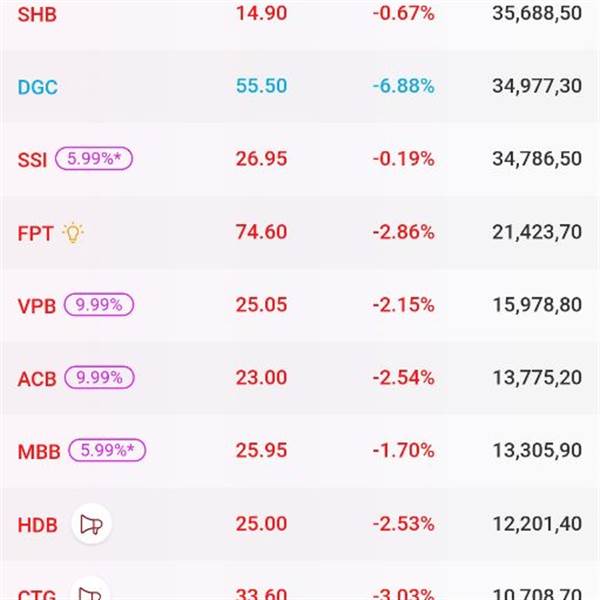The image size is (600, 600).
Task: Open the SHB stock ticker
Action: point(37,14)
